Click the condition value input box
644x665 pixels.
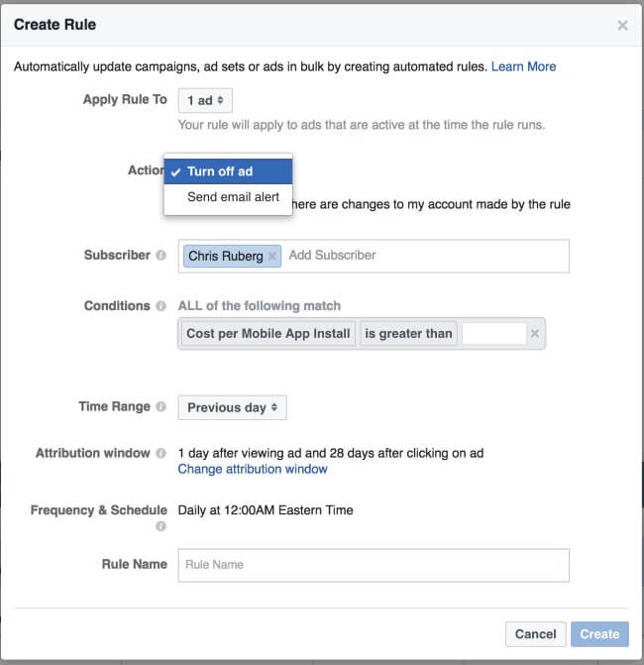pos(492,334)
